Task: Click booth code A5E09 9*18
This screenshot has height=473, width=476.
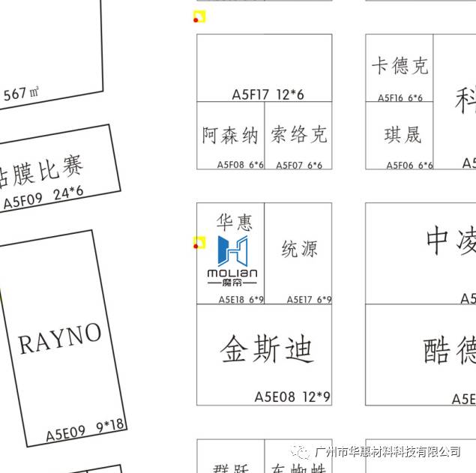Action: point(85,430)
